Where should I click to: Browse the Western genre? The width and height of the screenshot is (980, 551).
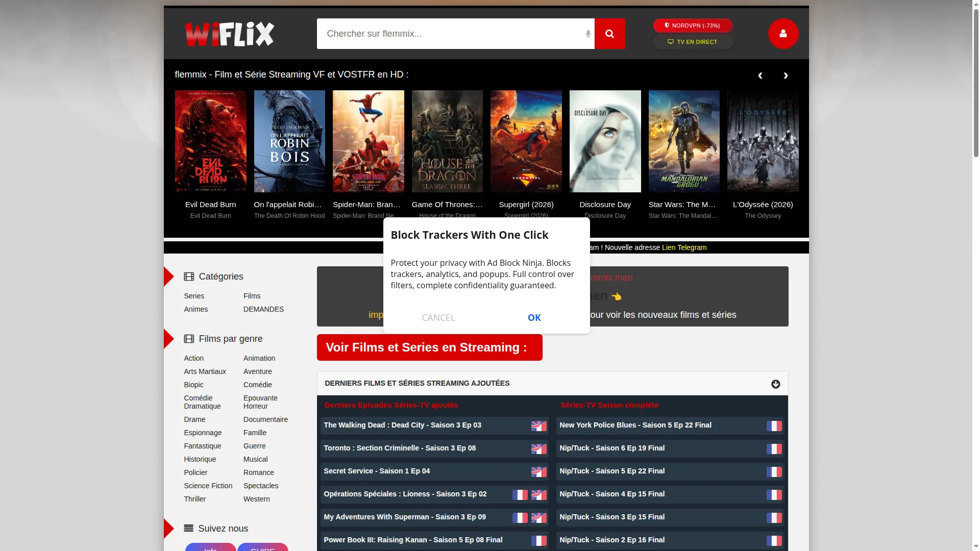(x=257, y=499)
